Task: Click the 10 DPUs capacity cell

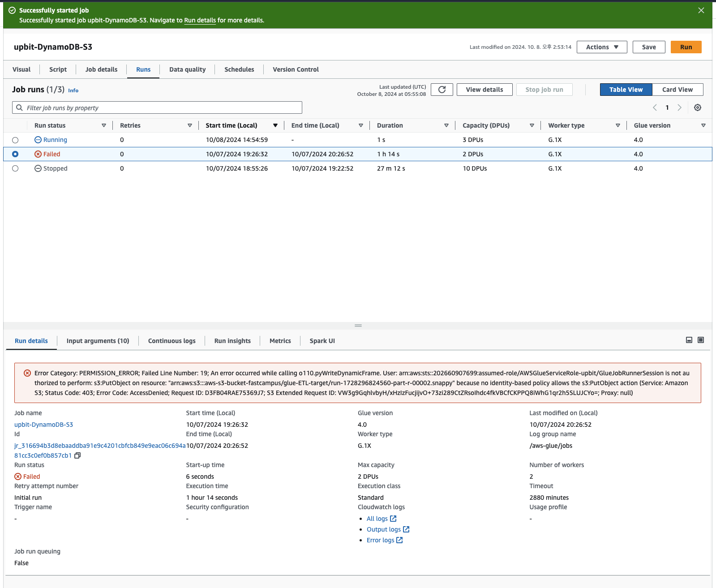Action: coord(475,168)
